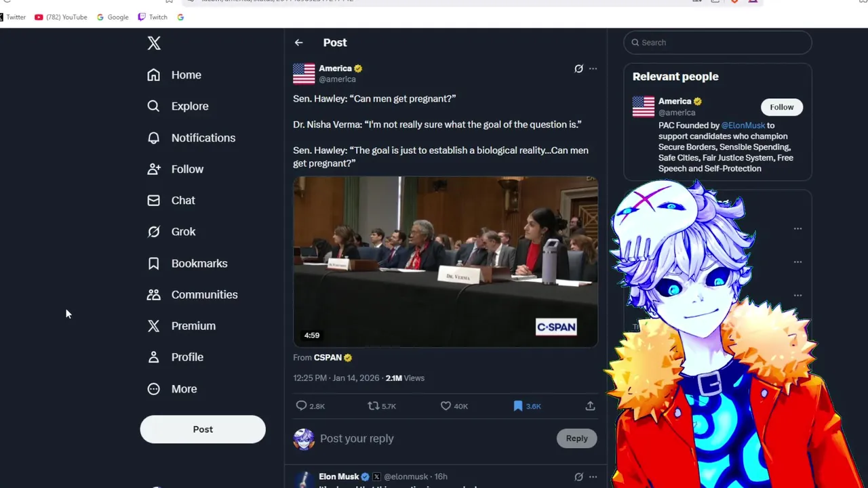This screenshot has width=868, height=488.
Task: Click the X logo in the sidebar
Action: [x=154, y=43]
